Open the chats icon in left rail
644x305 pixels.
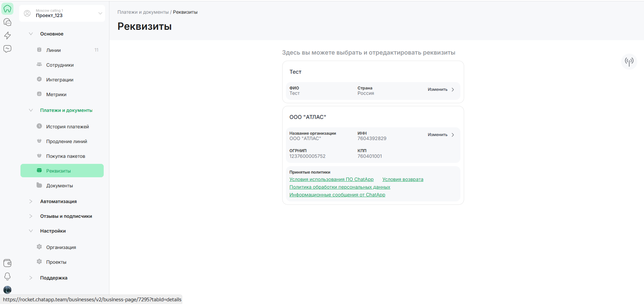[x=7, y=22]
